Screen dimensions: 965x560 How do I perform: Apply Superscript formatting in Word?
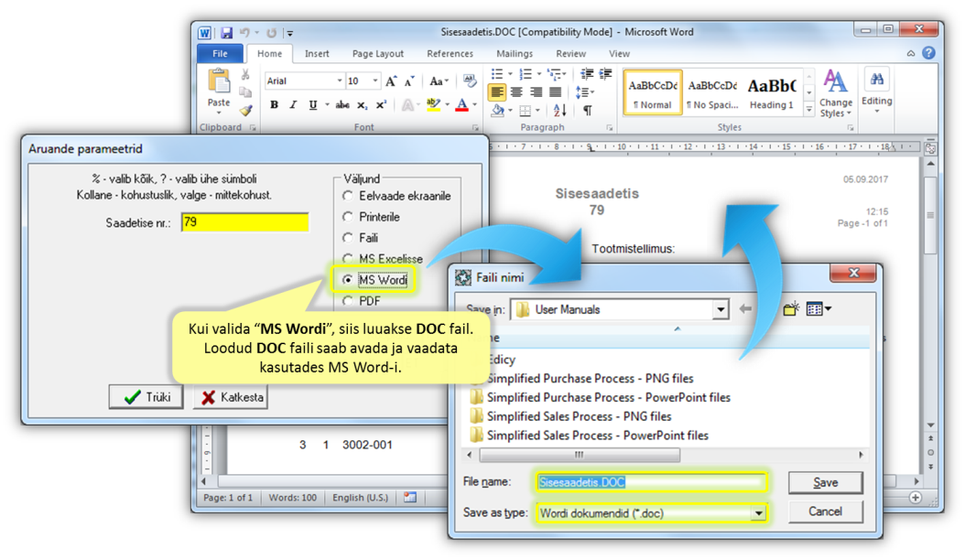381,105
